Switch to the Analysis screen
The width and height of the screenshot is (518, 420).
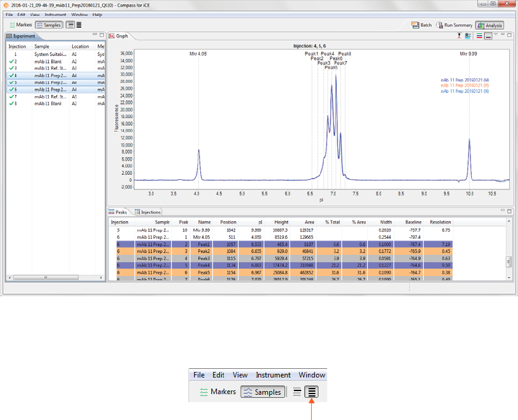pyautogui.click(x=490, y=25)
